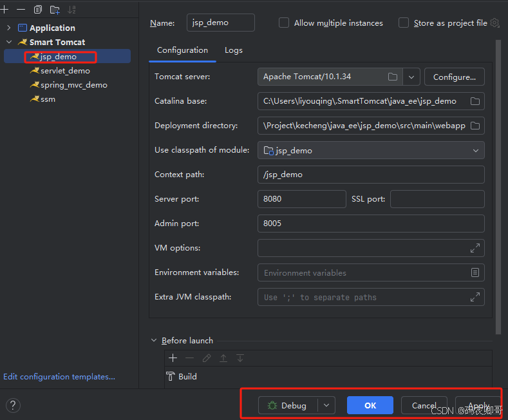Open Edit configuration templates link

59,377
